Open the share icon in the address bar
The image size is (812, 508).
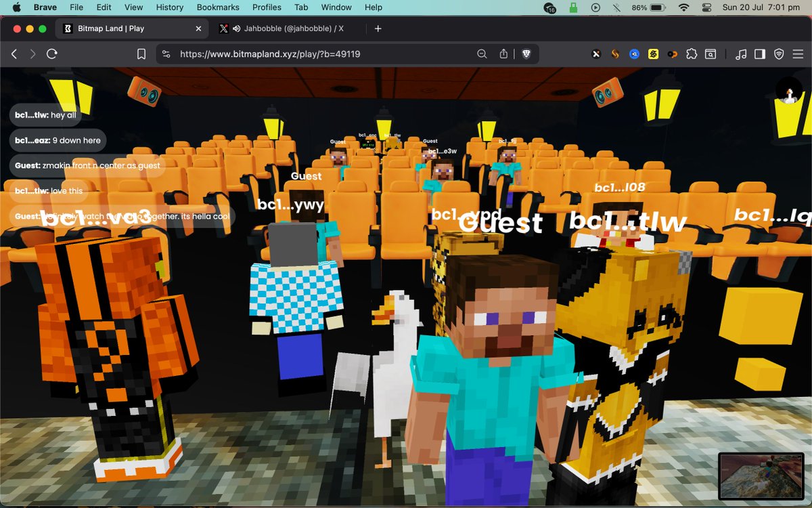click(503, 54)
